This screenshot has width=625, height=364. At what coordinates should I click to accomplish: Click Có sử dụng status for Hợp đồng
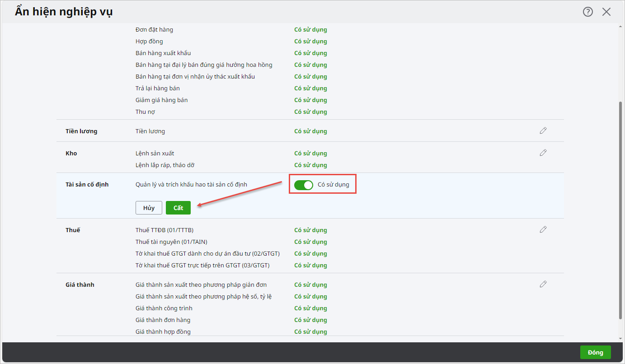tap(310, 42)
